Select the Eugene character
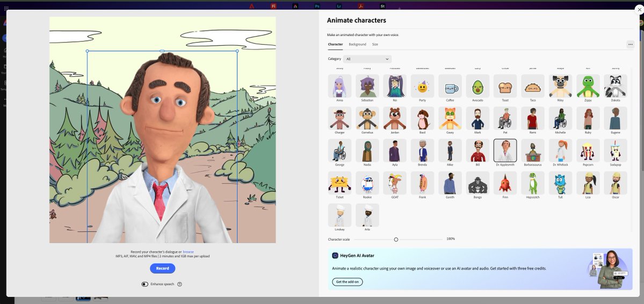Screen dimensions: 644x304 pos(615,118)
